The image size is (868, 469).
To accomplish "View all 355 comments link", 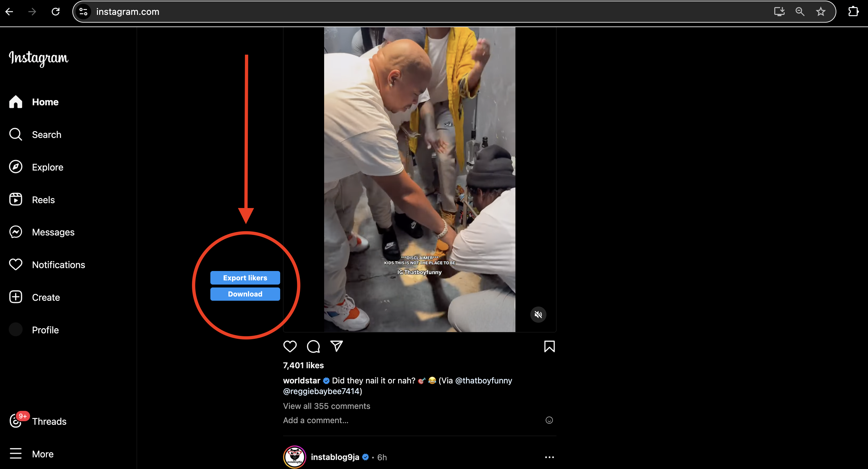I will tap(327, 406).
